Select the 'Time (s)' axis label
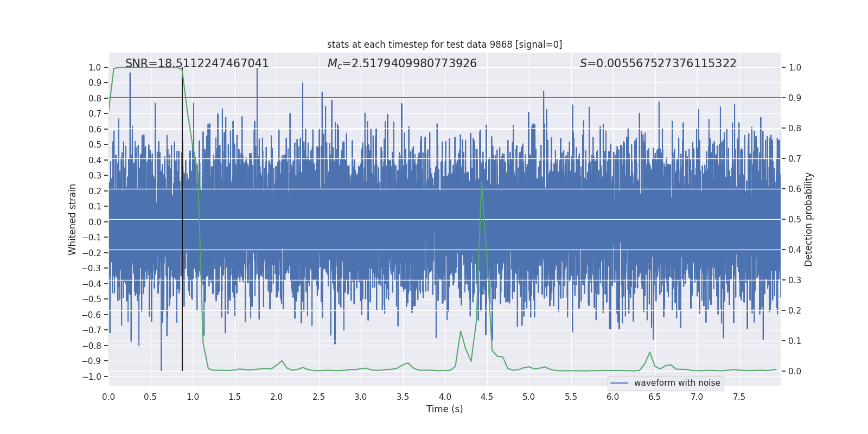The image size is (868, 434). (444, 409)
